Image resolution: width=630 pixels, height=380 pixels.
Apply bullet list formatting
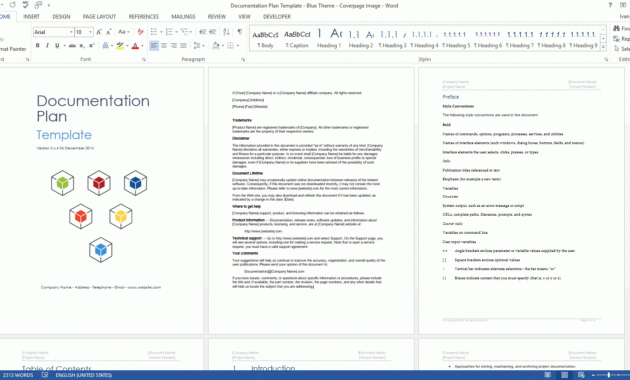153,32
